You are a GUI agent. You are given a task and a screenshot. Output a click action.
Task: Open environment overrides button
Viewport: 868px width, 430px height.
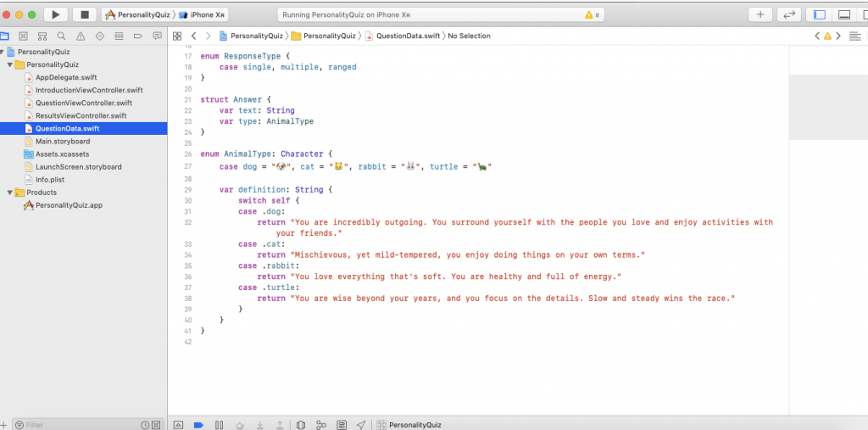342,425
